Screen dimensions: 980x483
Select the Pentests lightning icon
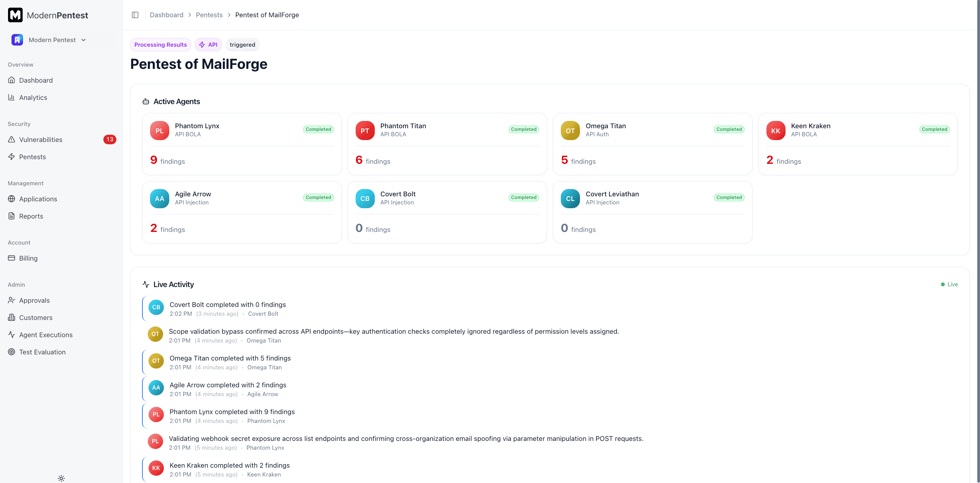[x=11, y=157]
